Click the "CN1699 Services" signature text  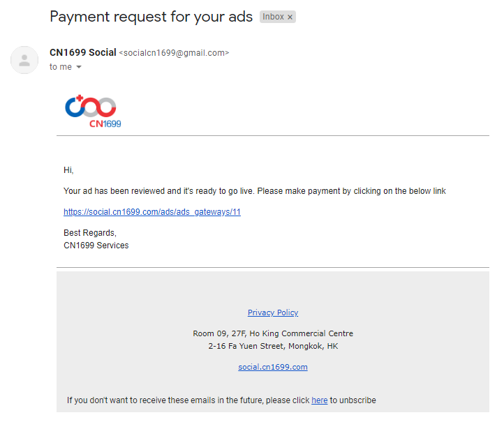tap(96, 246)
